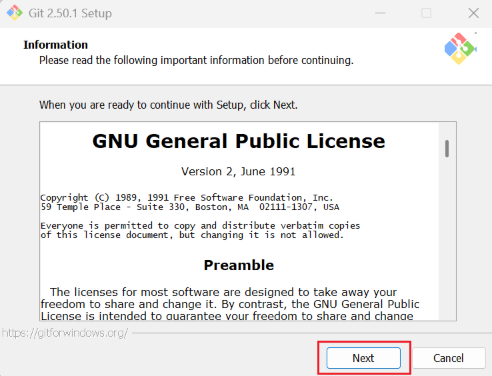Click 'The licenses for most software' line
492x376 pixels.
(x=223, y=292)
